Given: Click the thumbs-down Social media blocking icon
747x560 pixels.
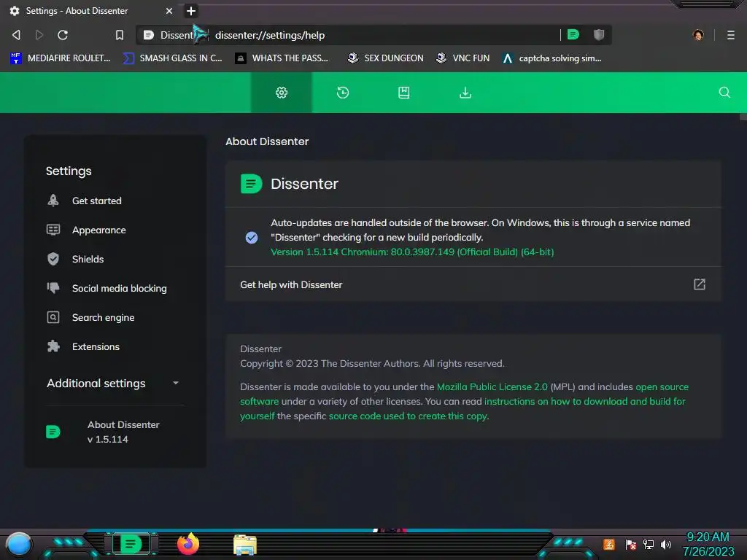Looking at the screenshot, I should [x=53, y=287].
